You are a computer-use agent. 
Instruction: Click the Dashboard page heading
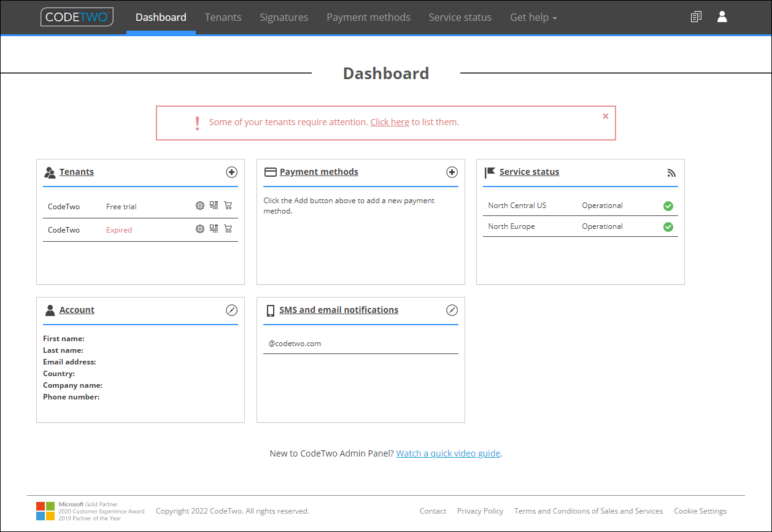[x=386, y=74]
